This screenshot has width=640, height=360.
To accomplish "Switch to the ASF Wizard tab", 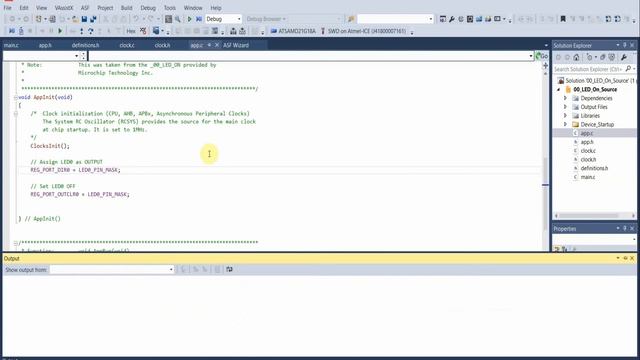I will pos(236,45).
